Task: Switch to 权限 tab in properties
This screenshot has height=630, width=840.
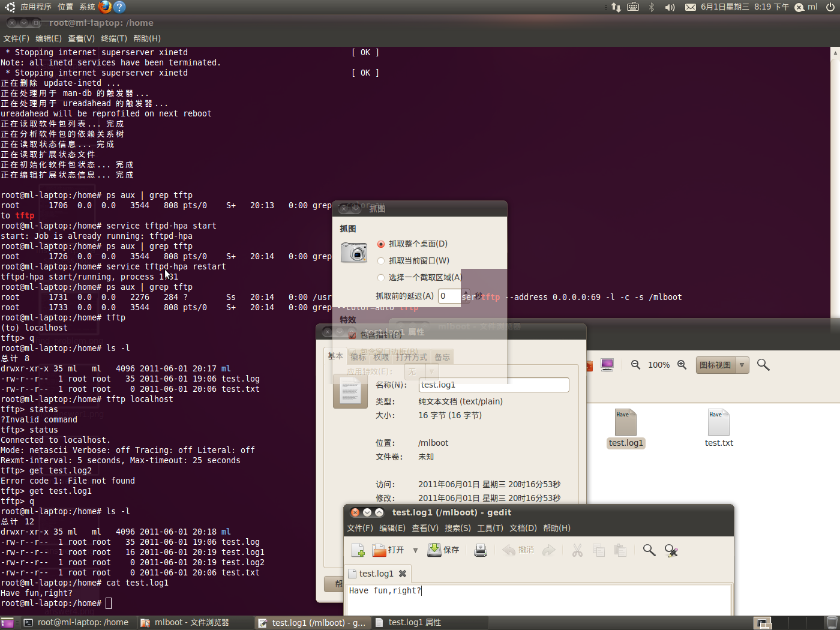Action: tap(382, 357)
